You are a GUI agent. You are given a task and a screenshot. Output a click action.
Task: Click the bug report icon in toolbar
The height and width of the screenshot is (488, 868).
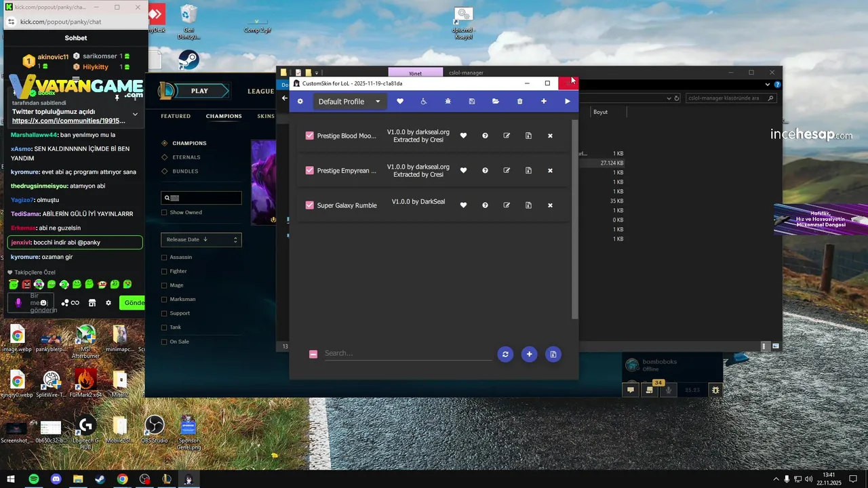448,102
